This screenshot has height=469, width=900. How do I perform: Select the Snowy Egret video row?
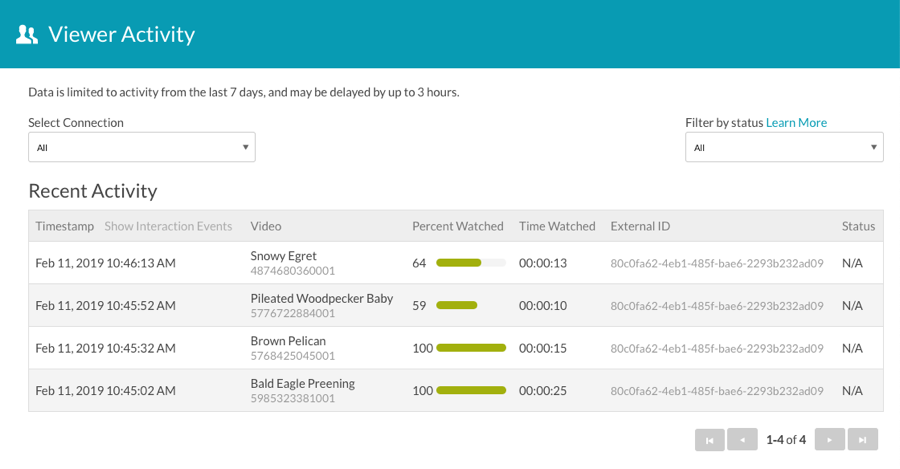click(x=456, y=263)
